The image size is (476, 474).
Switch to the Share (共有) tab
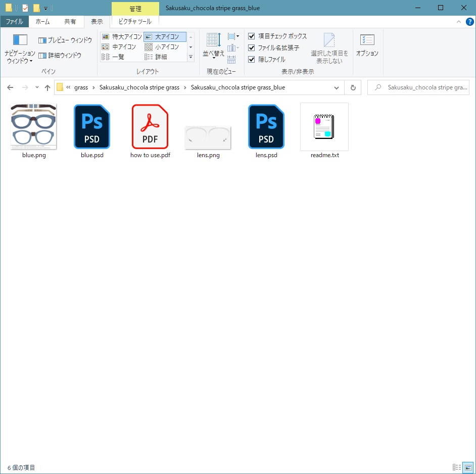[70, 22]
